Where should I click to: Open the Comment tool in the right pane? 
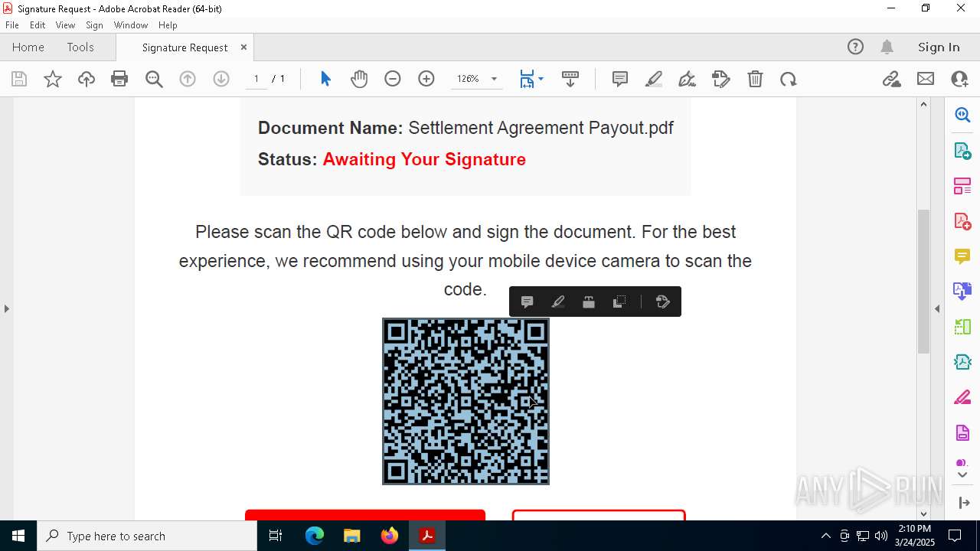[962, 256]
